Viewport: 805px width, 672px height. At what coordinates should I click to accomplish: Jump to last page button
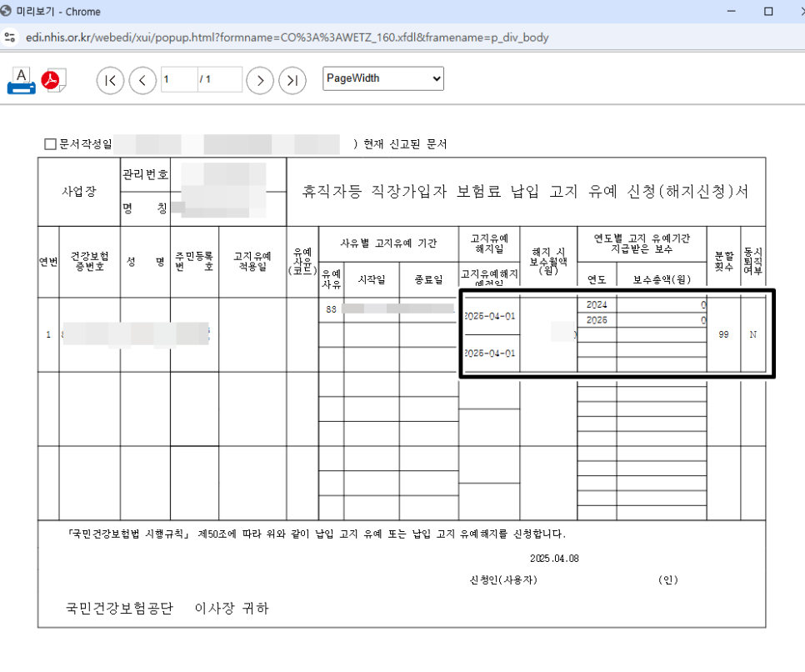coord(292,80)
